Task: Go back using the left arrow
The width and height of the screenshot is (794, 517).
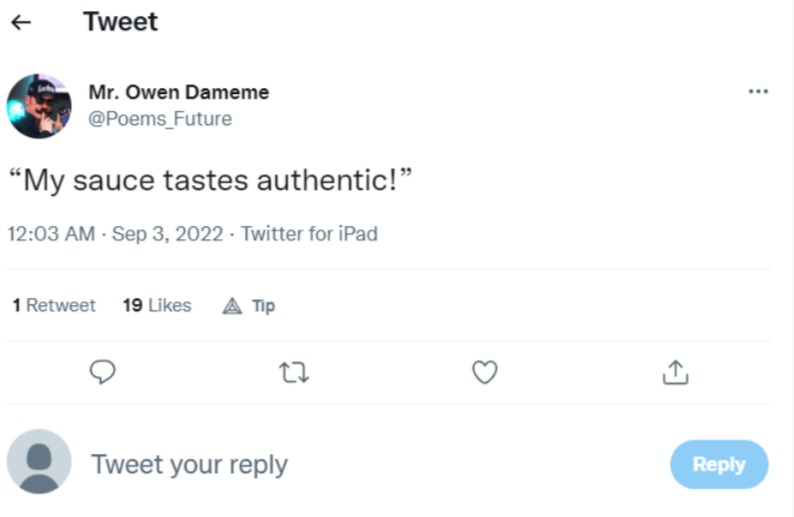Action: click(x=21, y=22)
